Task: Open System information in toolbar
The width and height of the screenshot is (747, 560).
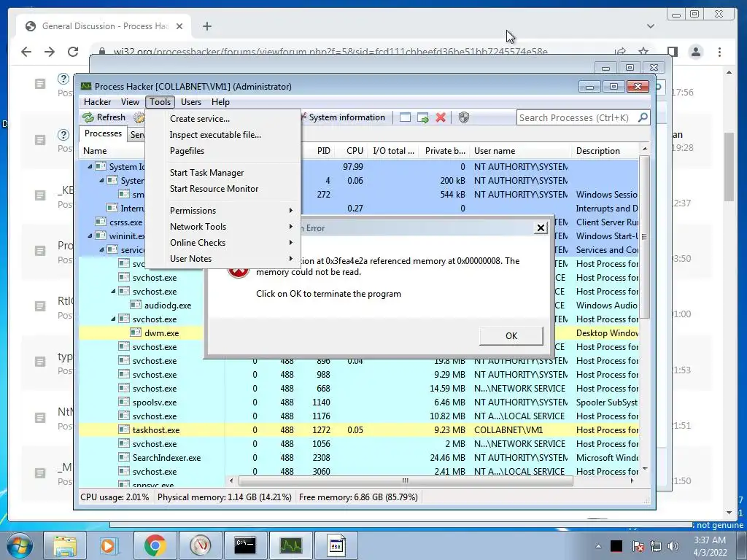Action: (347, 117)
